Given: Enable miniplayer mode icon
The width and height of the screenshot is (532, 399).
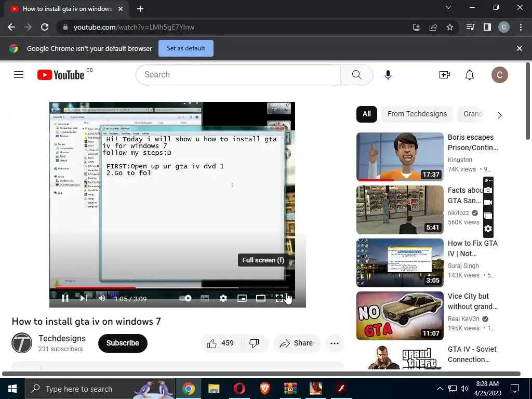Looking at the screenshot, I should (242, 298).
